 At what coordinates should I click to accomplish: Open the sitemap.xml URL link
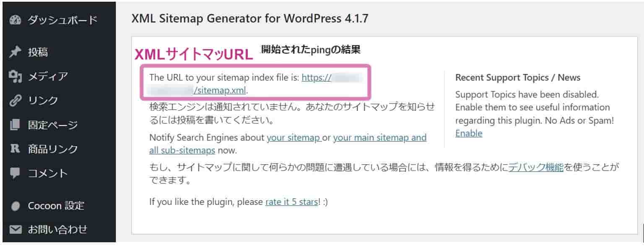pyautogui.click(x=254, y=84)
